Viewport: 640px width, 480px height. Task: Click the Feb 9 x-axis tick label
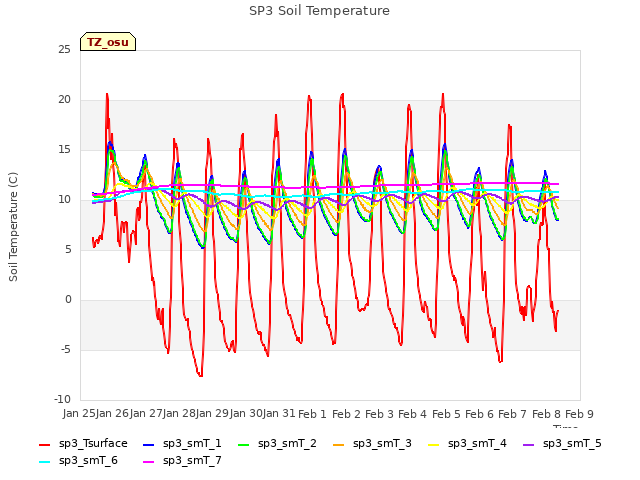click(579, 414)
